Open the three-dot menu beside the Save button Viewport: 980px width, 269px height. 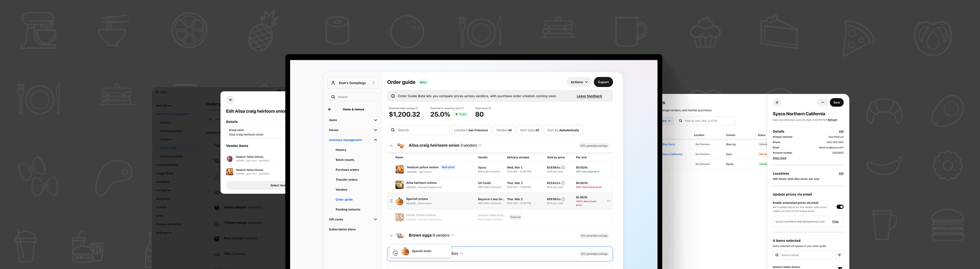[x=823, y=102]
